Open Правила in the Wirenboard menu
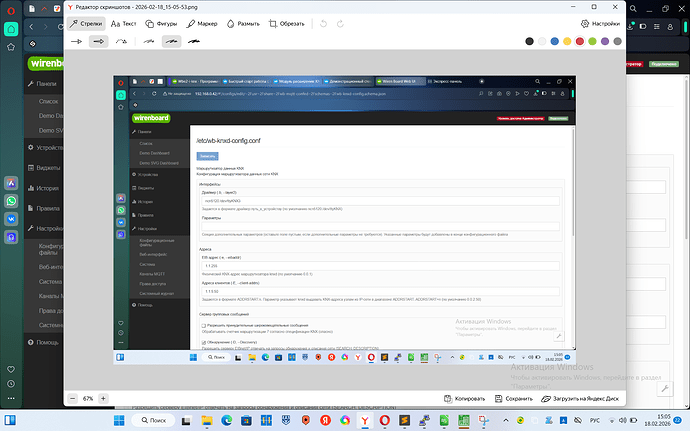This screenshot has width=690, height=431. coord(45,208)
